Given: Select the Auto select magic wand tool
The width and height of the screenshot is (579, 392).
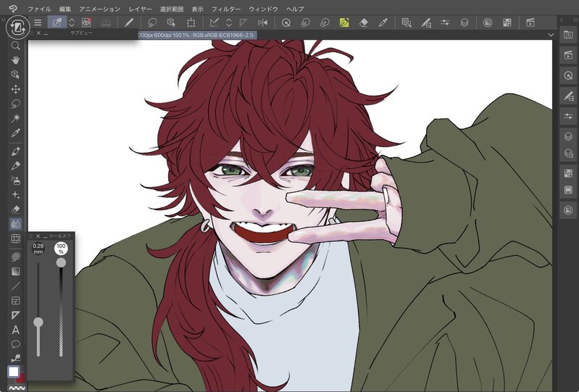Looking at the screenshot, I should tap(15, 118).
